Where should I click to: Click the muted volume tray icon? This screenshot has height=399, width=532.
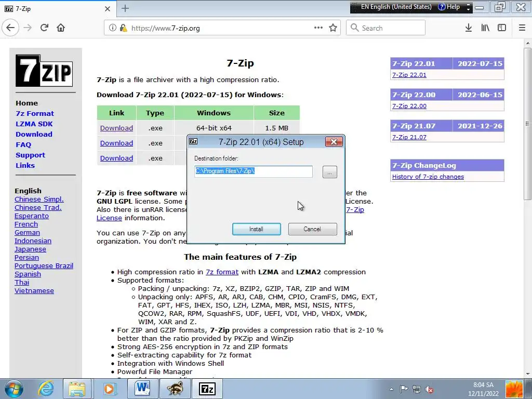click(x=429, y=390)
